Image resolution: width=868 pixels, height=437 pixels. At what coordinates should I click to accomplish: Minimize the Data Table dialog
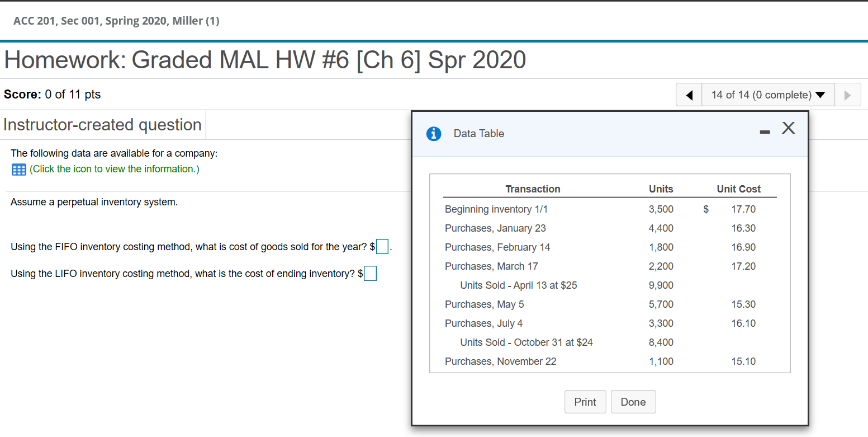click(765, 133)
